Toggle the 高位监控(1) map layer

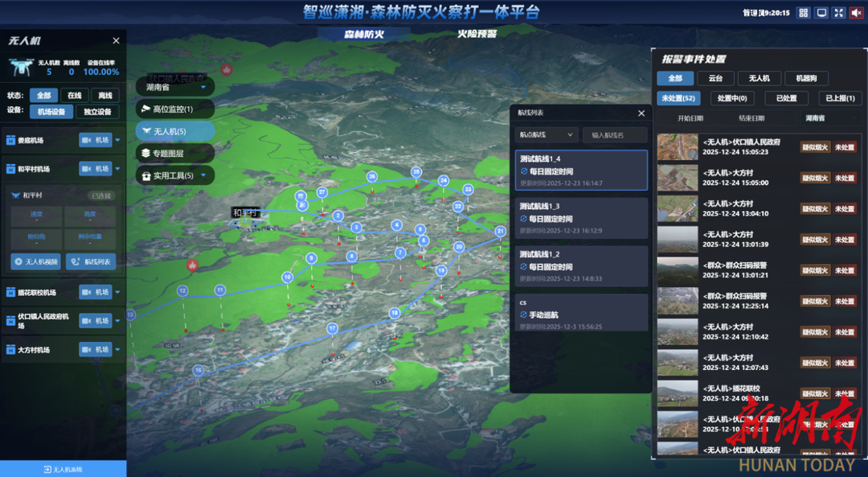(174, 109)
